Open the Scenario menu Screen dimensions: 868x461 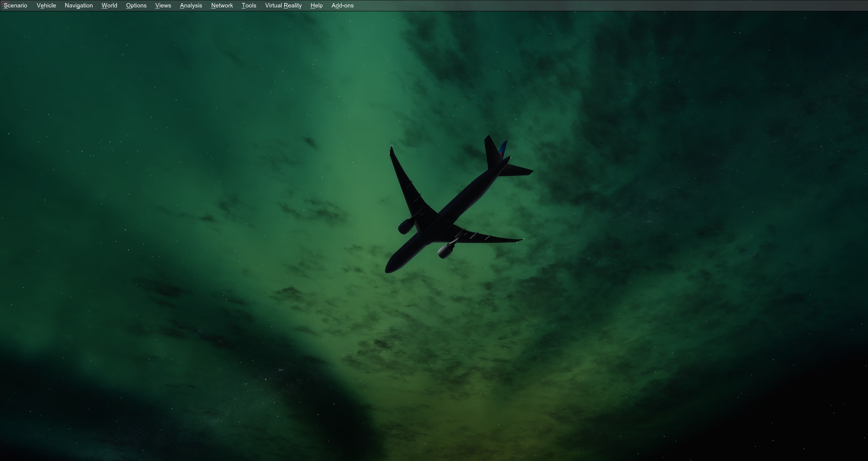pos(15,5)
